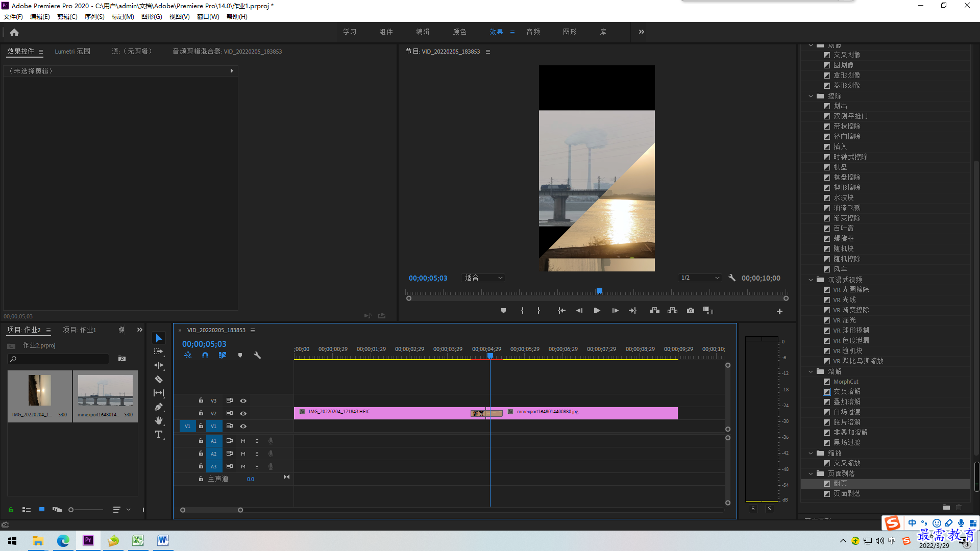980x551 pixels.
Task: Select the Hand tool
Action: tap(159, 420)
